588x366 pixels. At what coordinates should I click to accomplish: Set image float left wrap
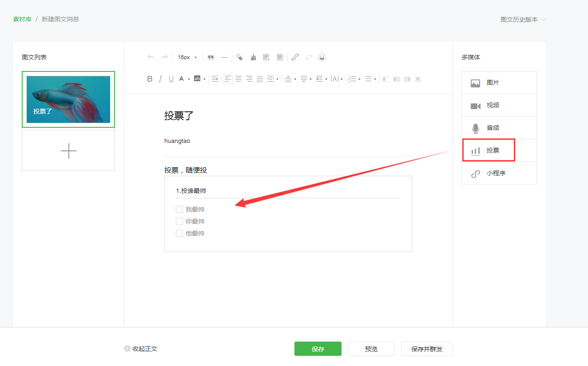pos(385,79)
